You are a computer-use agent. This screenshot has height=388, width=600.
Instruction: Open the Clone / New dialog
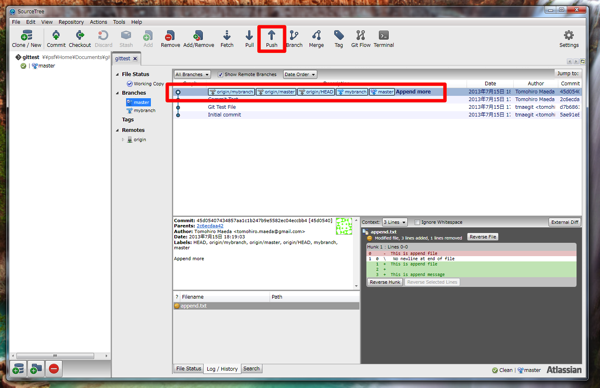point(26,39)
